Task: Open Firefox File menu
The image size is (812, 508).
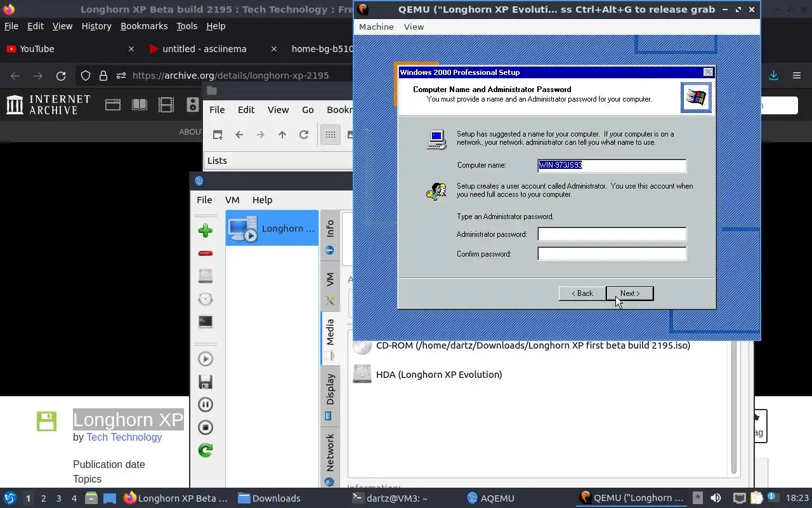Action: click(x=11, y=26)
